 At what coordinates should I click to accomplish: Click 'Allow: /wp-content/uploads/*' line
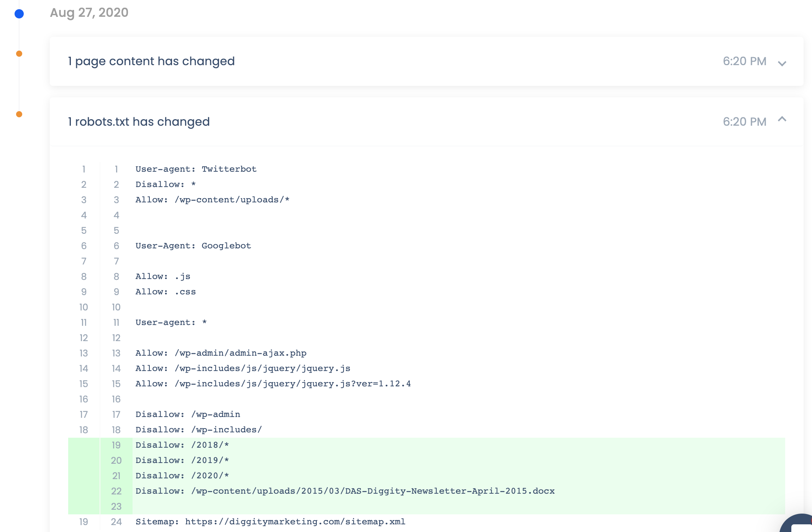213,200
